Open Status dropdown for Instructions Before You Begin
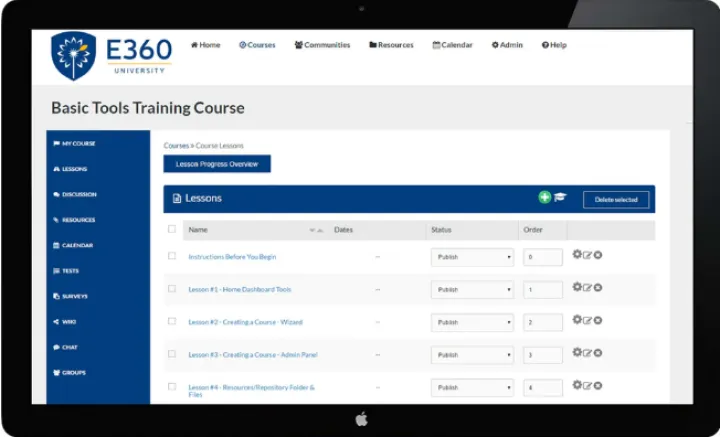720x437 pixels. coord(472,257)
